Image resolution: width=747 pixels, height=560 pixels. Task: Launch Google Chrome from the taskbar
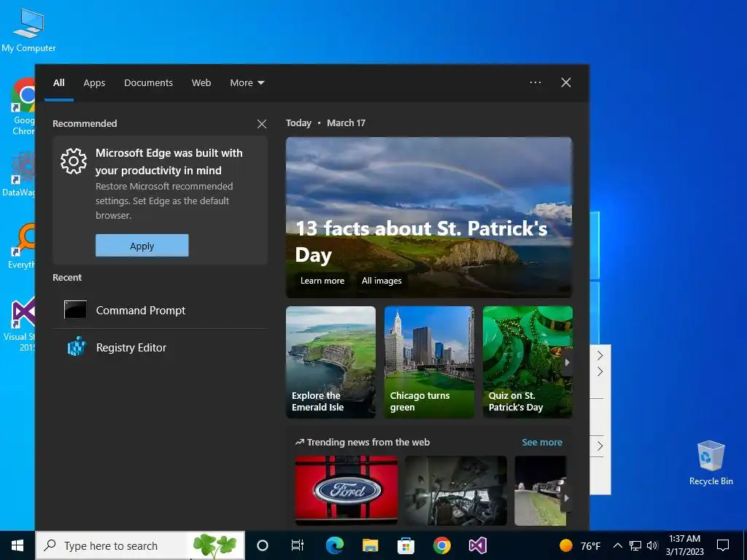[x=441, y=545]
